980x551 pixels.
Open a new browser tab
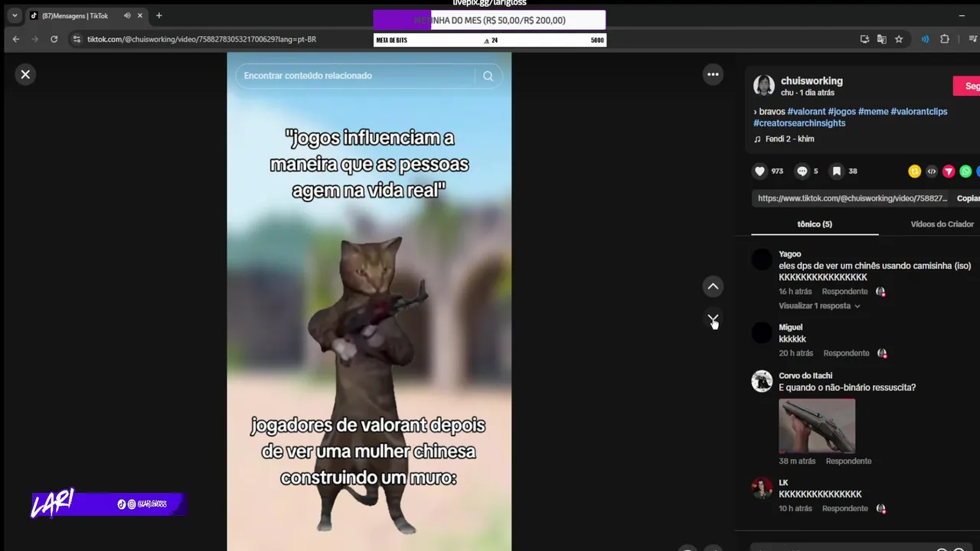pyautogui.click(x=158, y=15)
